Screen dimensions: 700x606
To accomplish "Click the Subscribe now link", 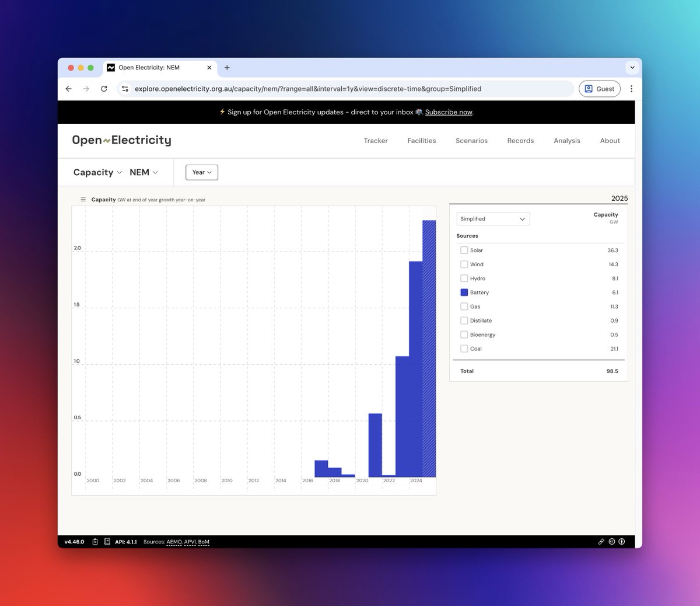I will 449,112.
